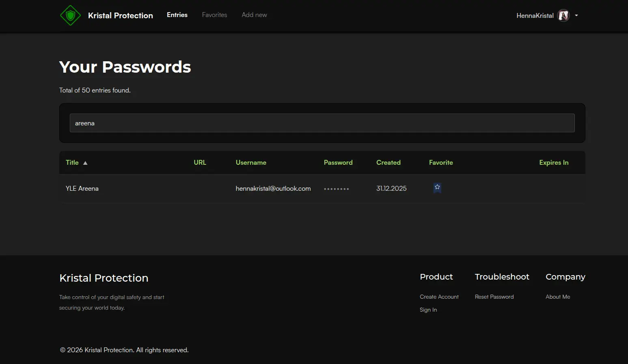
Task: Switch to the Favorites tab
Action: 214,15
